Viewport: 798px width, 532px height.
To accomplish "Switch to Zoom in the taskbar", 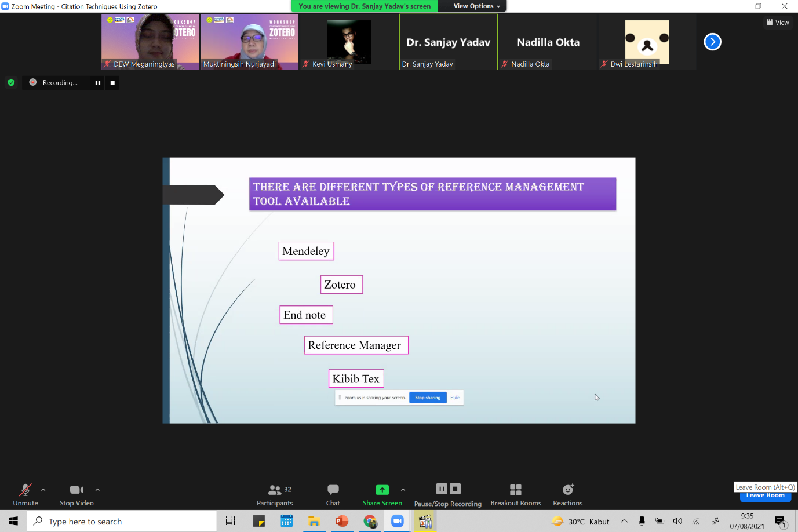I will click(x=398, y=521).
